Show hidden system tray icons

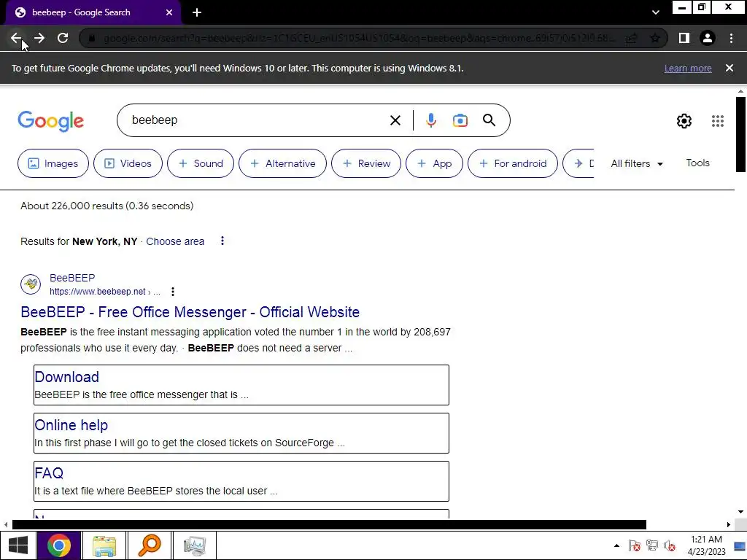pos(616,545)
